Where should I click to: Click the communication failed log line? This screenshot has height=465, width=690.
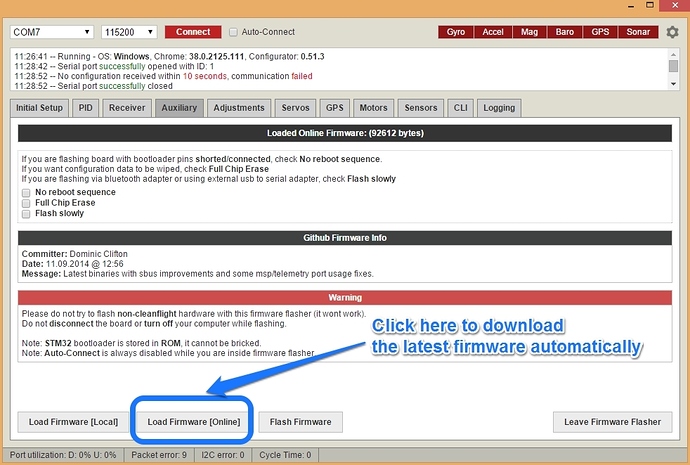163,76
